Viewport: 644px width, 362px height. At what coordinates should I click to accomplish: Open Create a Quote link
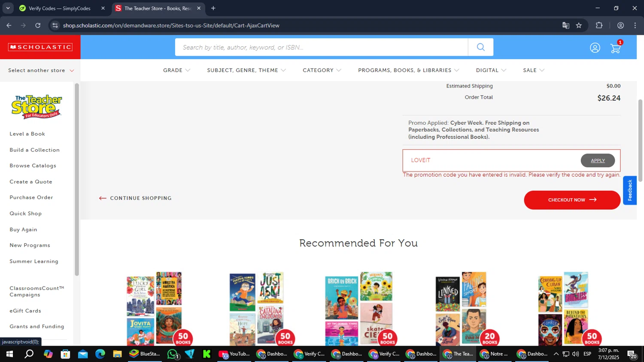pos(31,181)
